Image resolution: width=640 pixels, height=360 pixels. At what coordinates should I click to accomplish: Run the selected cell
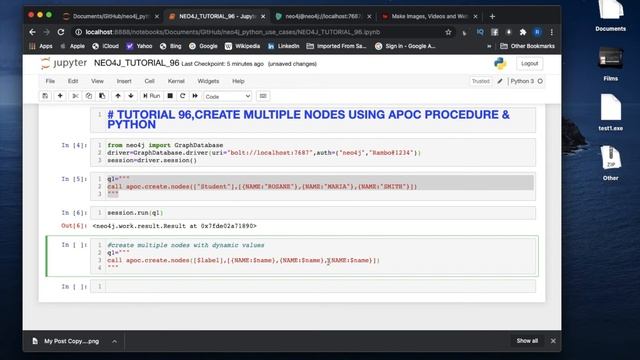click(x=151, y=96)
